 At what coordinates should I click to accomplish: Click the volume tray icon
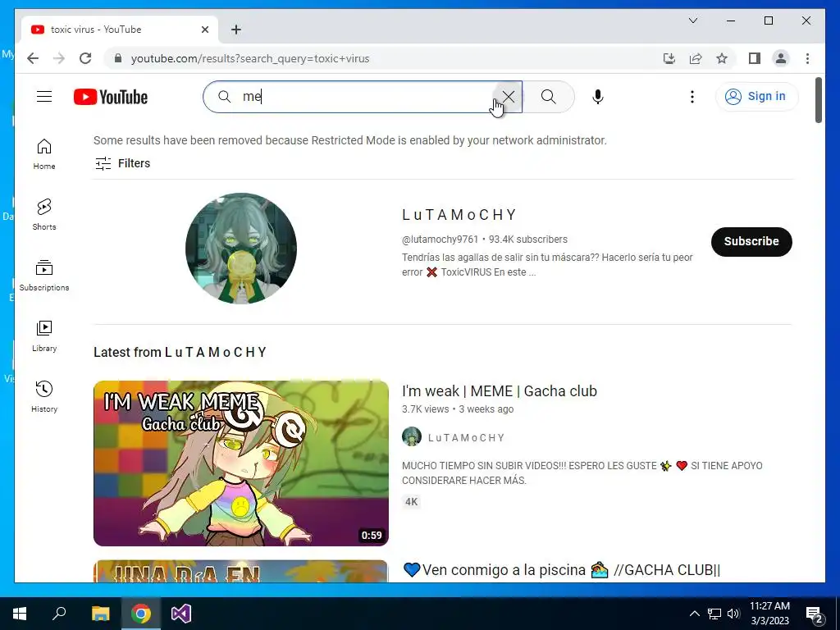(x=733, y=614)
